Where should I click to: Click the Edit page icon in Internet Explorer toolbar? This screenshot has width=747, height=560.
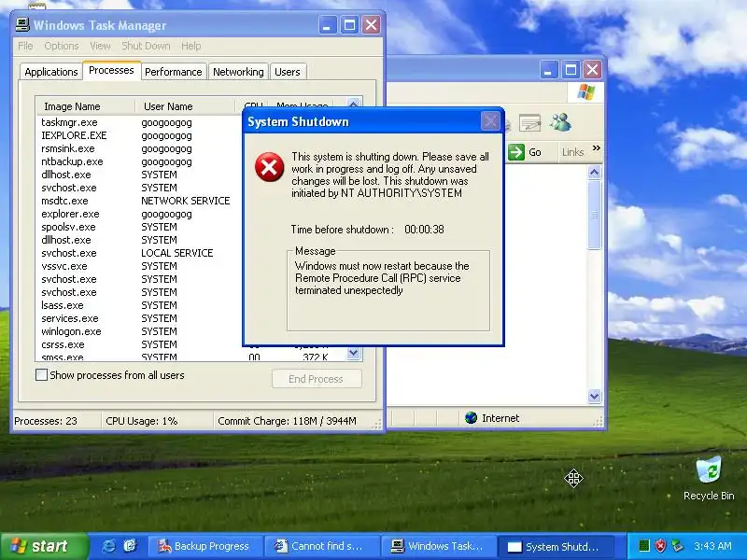tap(529, 123)
